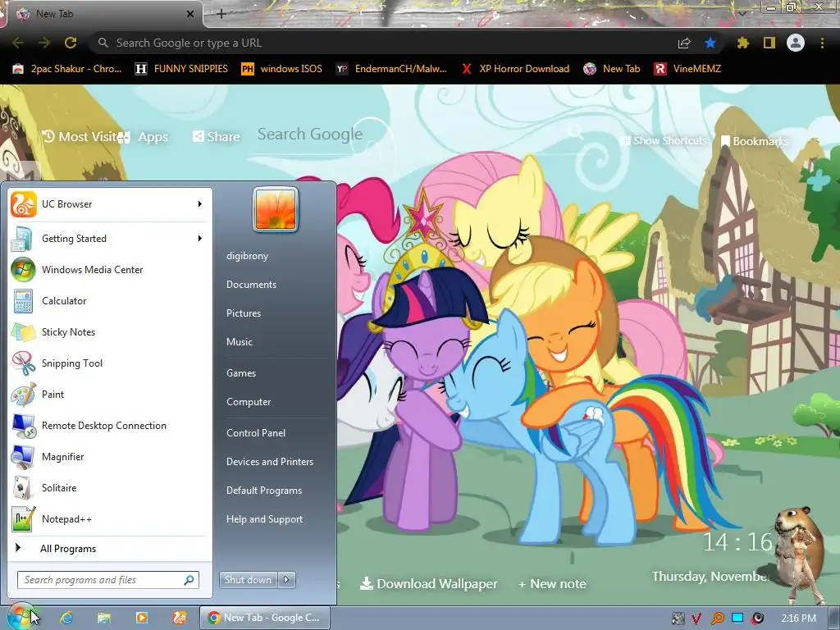Click the Chrome address bar

[x=386, y=43]
